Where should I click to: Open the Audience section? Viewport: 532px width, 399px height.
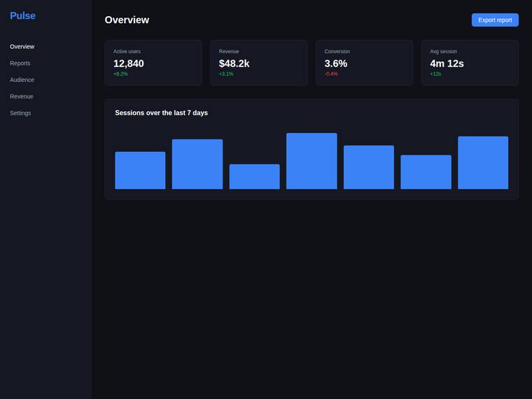pos(22,80)
